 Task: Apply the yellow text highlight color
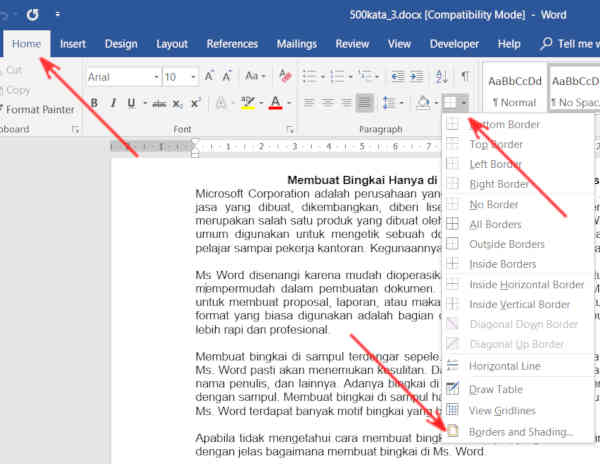point(248,103)
